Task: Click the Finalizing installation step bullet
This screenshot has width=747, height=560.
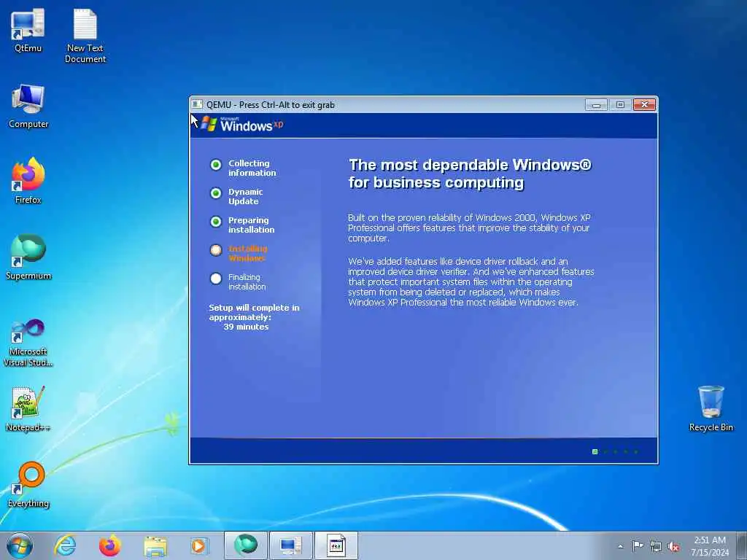Action: [x=216, y=279]
